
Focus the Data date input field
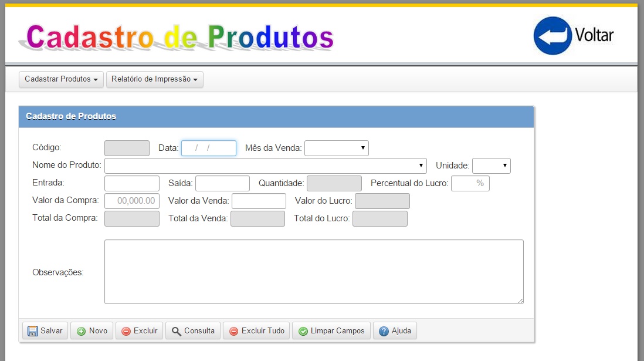(208, 148)
